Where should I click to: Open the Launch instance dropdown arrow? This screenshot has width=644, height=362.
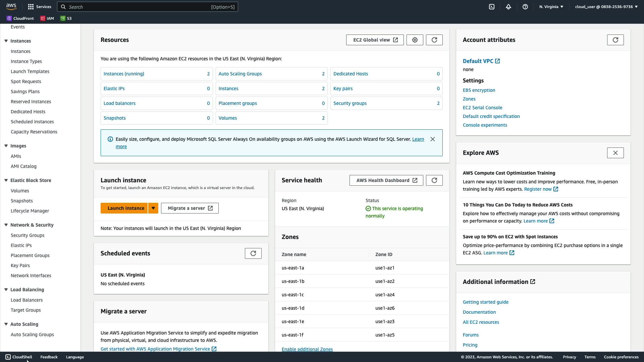pos(153,208)
